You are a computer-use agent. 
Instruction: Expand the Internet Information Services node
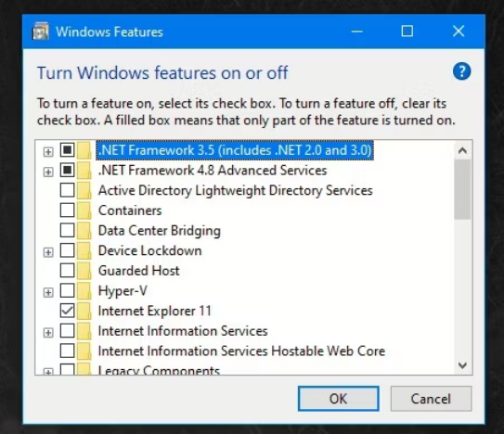pyautogui.click(x=48, y=333)
